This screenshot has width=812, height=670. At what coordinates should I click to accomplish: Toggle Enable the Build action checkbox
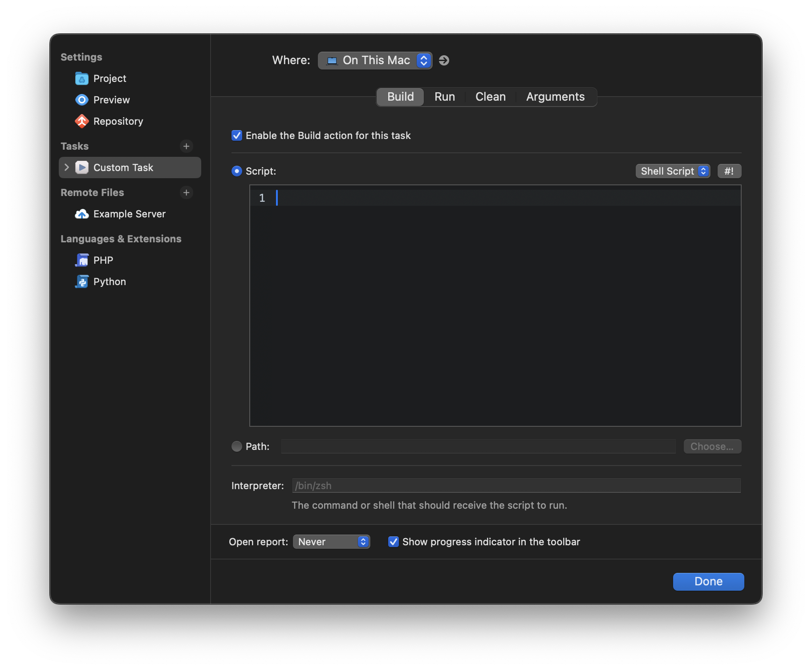click(237, 135)
